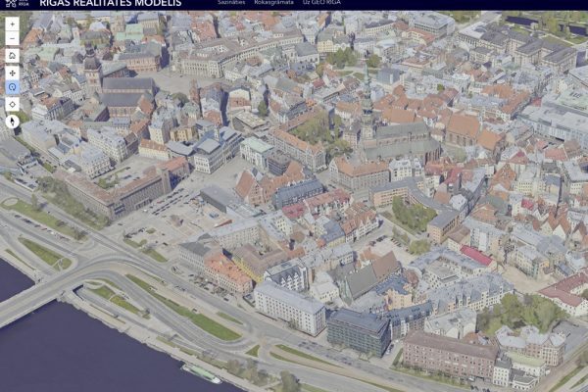Image resolution: width=588 pixels, height=392 pixels.
Task: Open the Rokasgrāmata link
Action: tap(273, 2)
